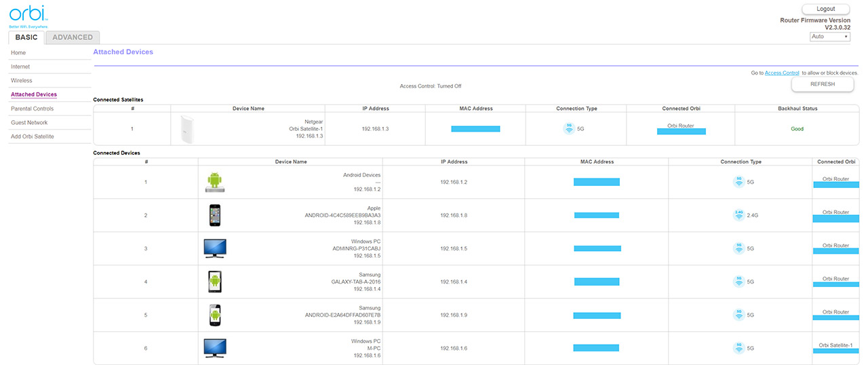Click the Backhaul Status column header
The width and height of the screenshot is (868, 365).
click(x=797, y=109)
